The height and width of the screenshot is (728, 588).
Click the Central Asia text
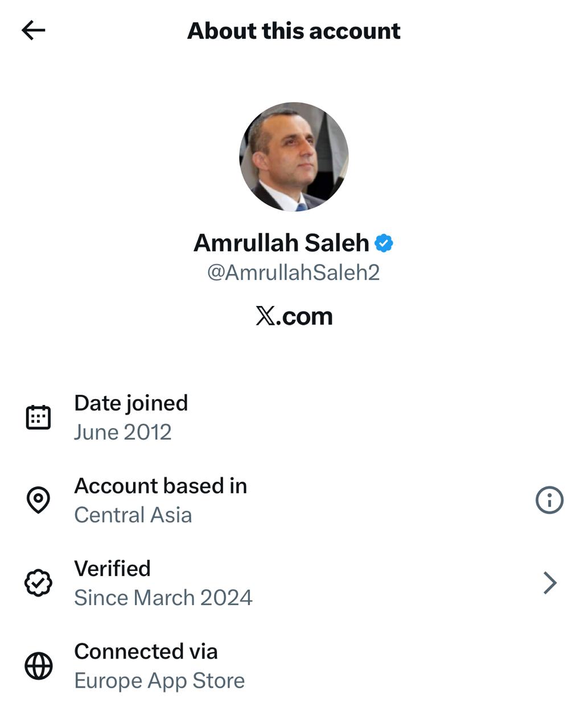pos(133,515)
